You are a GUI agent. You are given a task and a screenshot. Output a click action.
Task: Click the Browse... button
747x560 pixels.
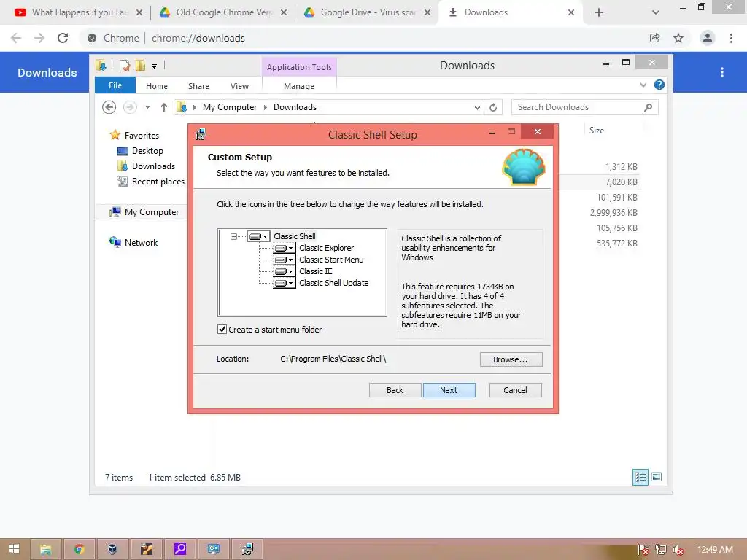tap(511, 359)
